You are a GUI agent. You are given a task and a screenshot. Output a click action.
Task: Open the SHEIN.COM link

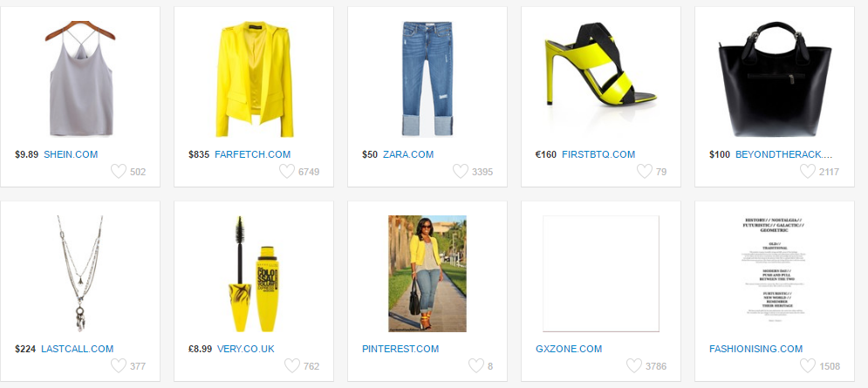click(x=71, y=154)
